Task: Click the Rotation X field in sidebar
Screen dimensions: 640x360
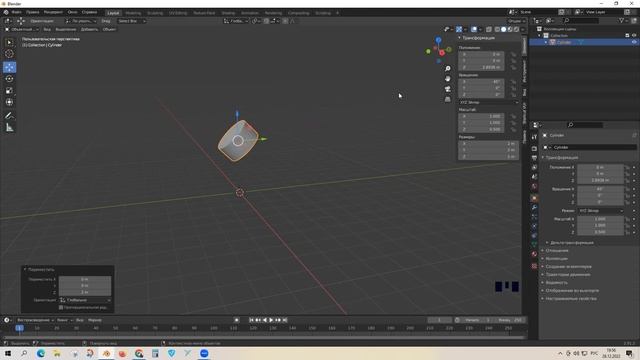Action: click(481, 82)
